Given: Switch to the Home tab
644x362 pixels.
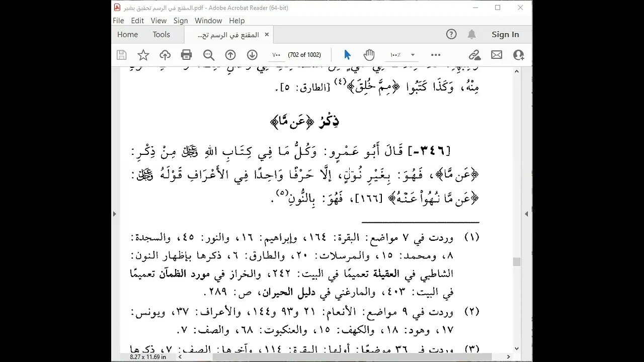Looking at the screenshot, I should (127, 34).
